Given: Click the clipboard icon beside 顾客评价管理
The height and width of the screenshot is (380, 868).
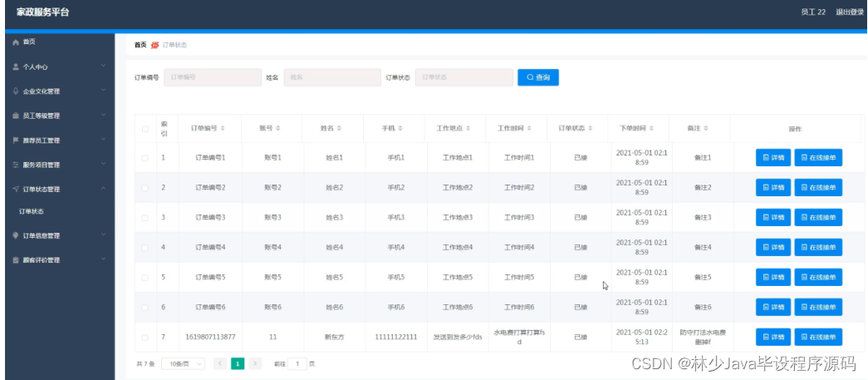Looking at the screenshot, I should click(16, 259).
